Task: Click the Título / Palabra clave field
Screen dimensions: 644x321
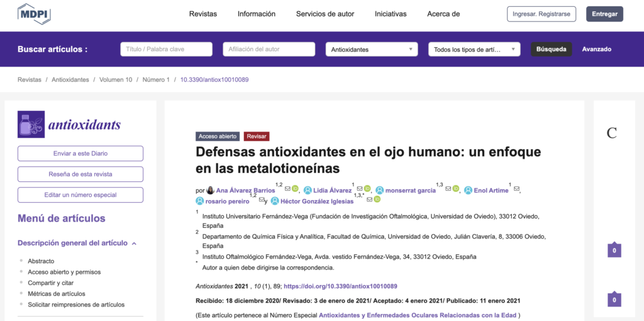Action: pos(166,49)
